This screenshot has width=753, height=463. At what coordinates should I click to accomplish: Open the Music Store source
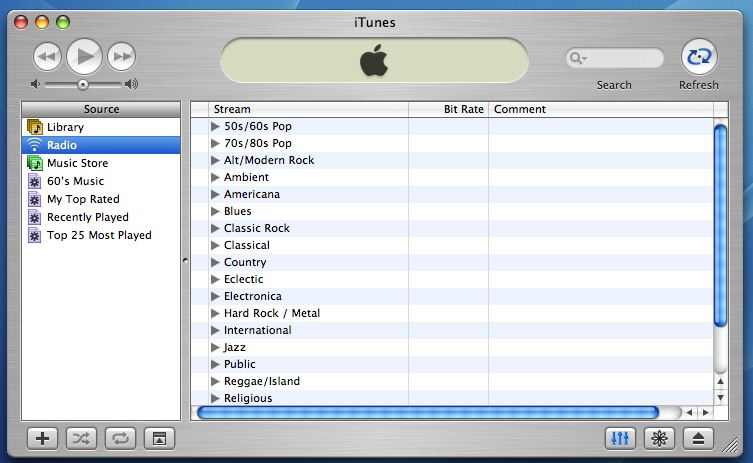click(x=101, y=163)
